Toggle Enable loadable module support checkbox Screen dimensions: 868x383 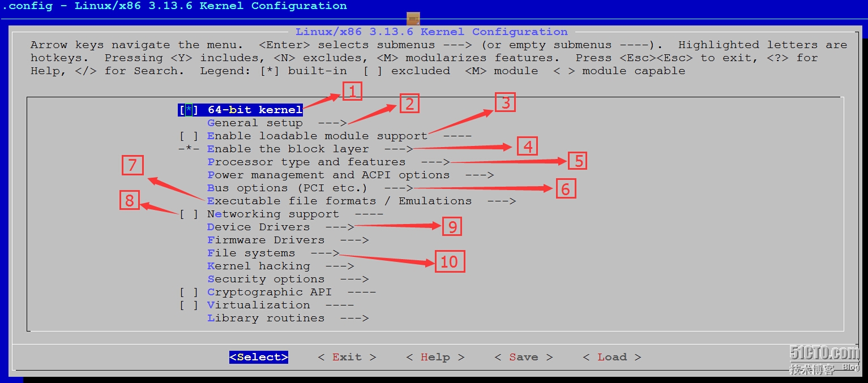(189, 136)
